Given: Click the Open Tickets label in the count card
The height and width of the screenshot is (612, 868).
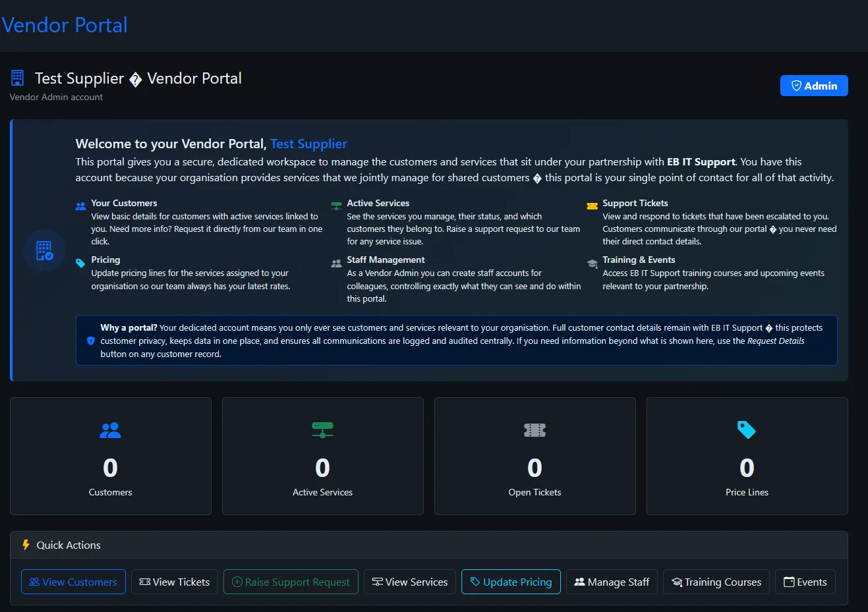Looking at the screenshot, I should (535, 492).
